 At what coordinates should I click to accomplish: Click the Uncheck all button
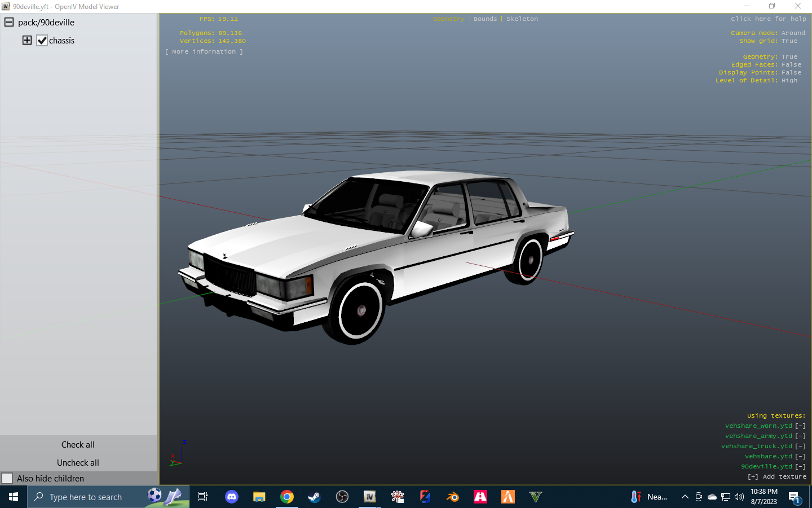78,463
